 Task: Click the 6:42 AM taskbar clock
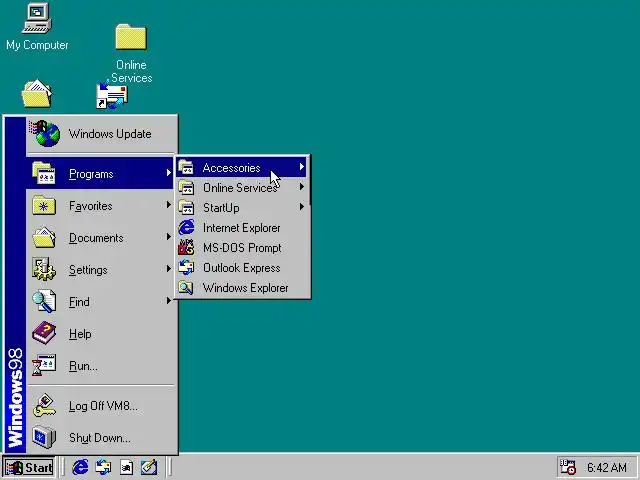pyautogui.click(x=607, y=467)
